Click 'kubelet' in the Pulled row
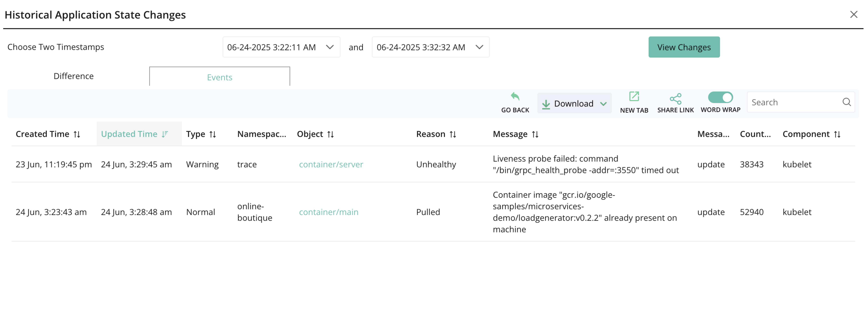The height and width of the screenshot is (311, 868). [x=797, y=212]
